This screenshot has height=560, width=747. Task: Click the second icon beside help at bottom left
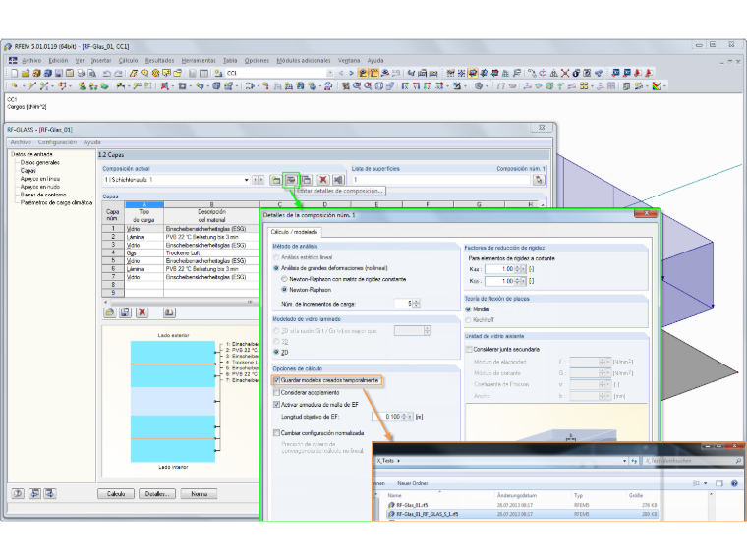(34, 493)
